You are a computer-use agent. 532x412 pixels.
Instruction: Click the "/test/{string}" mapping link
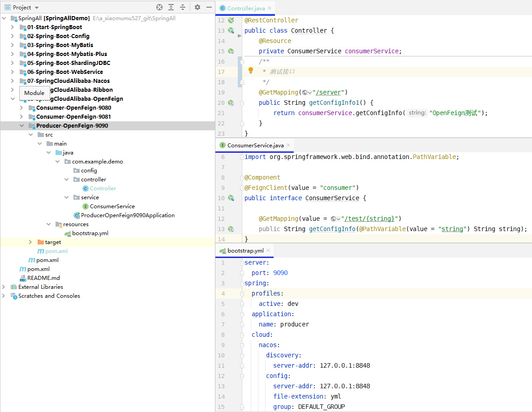point(369,219)
